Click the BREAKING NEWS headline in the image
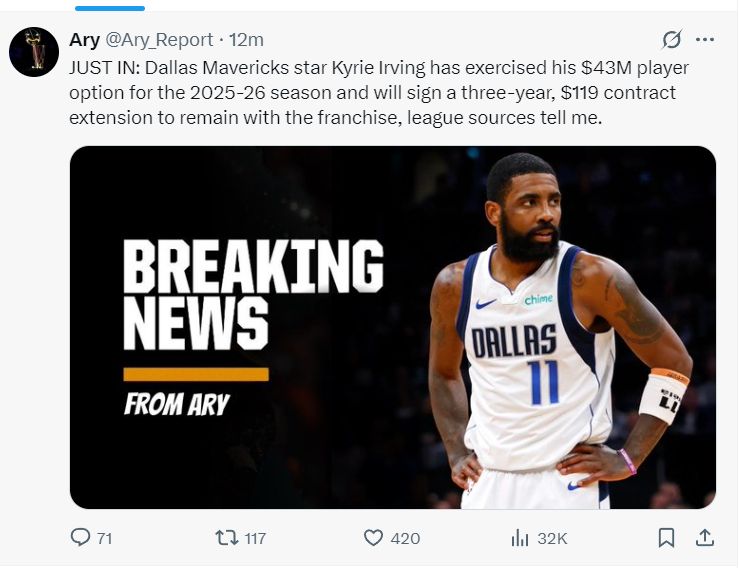739x568 pixels. tap(253, 295)
